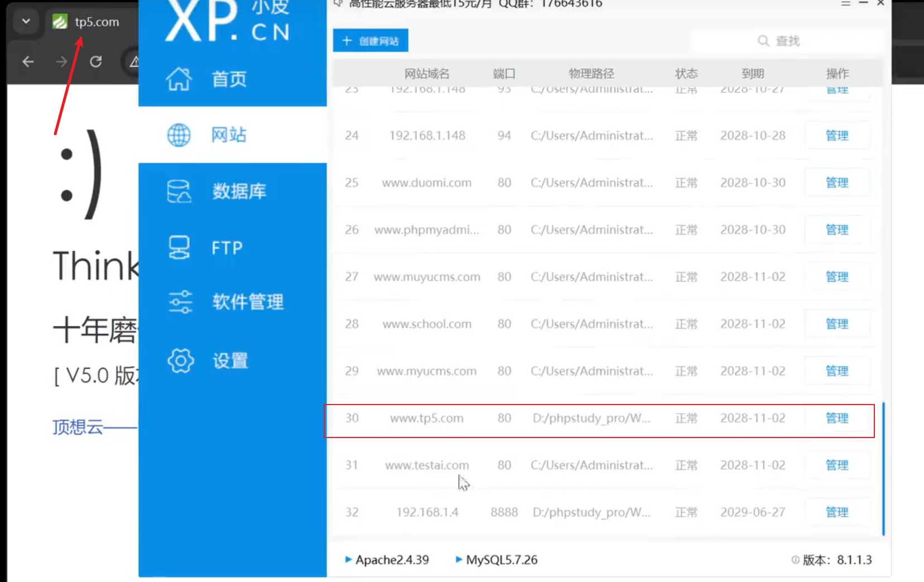The width and height of the screenshot is (924, 582).
Task: Open 管理 for www.tp5.com site
Action: [x=836, y=419]
